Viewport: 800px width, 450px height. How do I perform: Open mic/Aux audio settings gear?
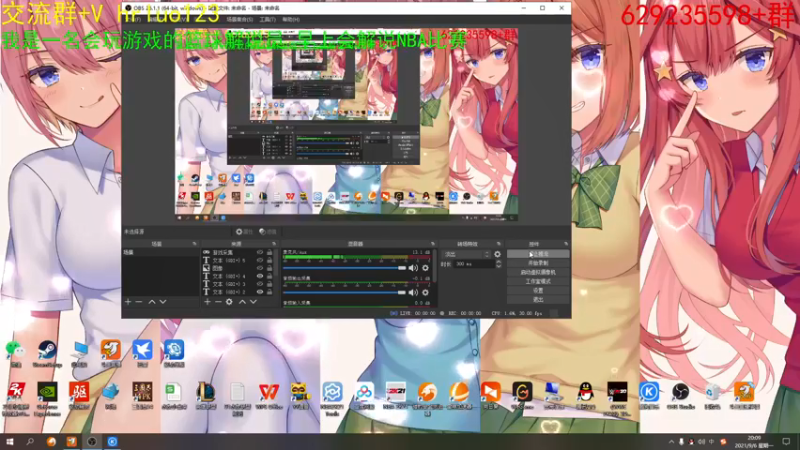pos(426,268)
